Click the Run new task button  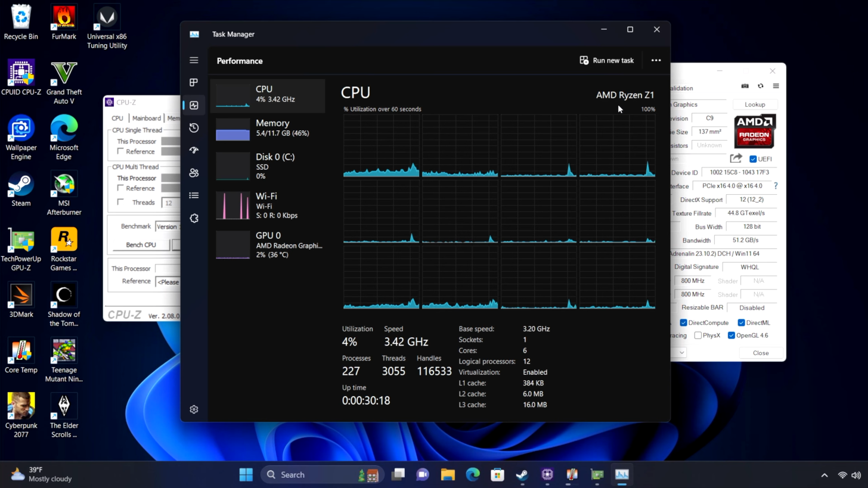point(606,60)
